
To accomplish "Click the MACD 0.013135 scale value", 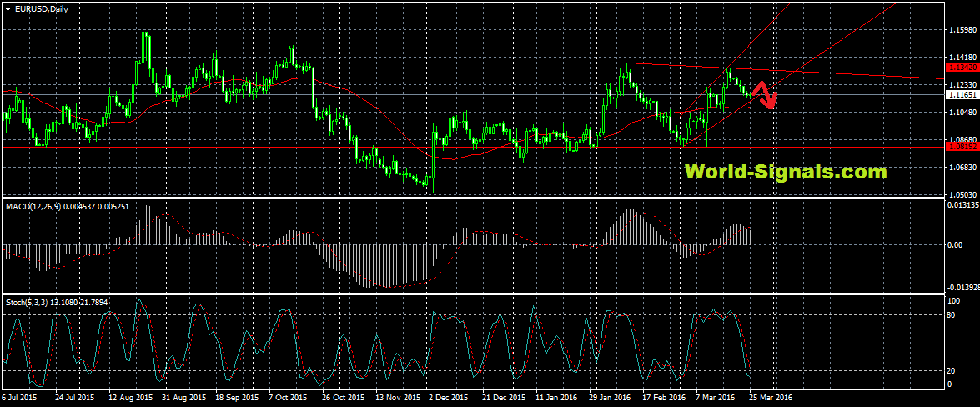I will (x=962, y=204).
